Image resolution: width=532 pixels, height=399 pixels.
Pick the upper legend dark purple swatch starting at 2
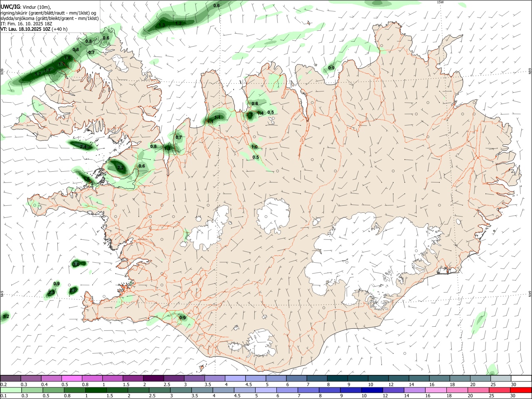click(x=153, y=378)
